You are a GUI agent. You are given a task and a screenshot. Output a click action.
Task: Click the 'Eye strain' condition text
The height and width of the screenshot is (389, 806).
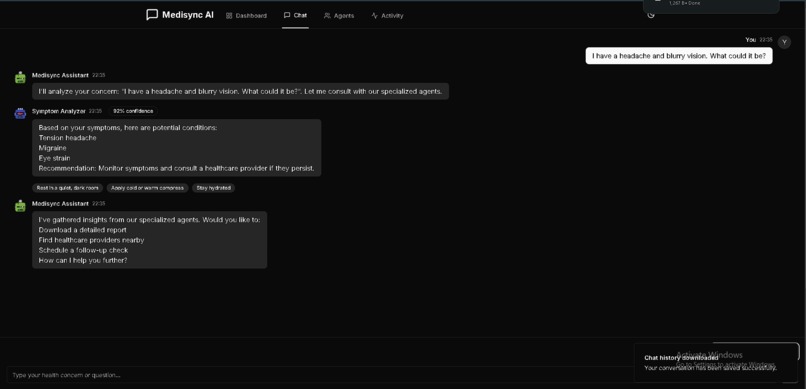(54, 158)
